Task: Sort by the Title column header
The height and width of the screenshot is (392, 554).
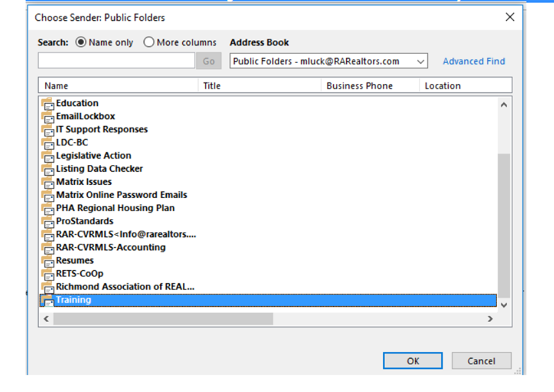Action: click(x=260, y=86)
